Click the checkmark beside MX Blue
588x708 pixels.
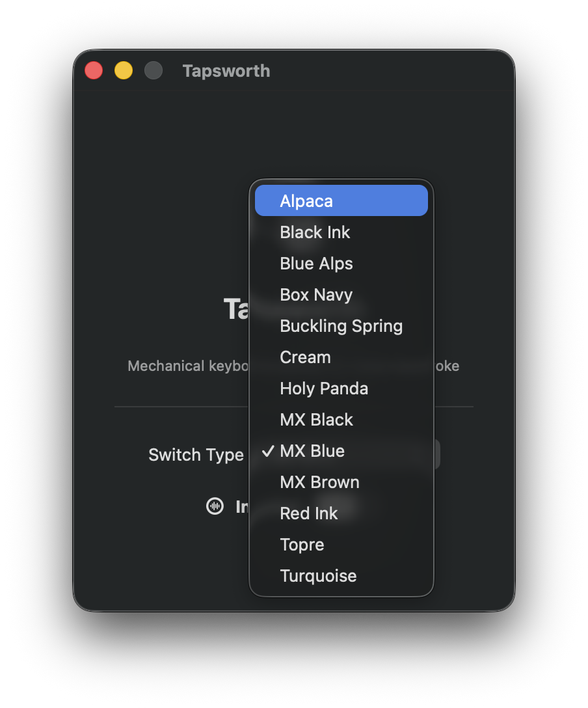(x=268, y=450)
